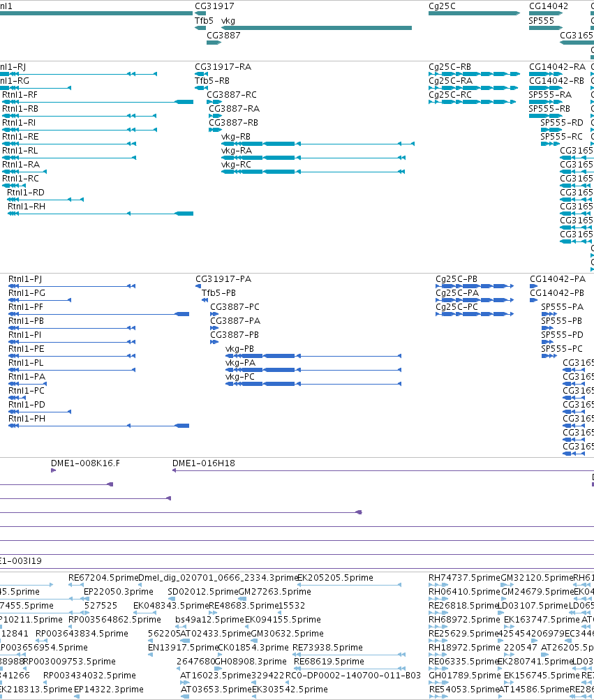Click the Rtnl1-RA transcript label
This screenshot has width=594, height=700.
[21, 165]
